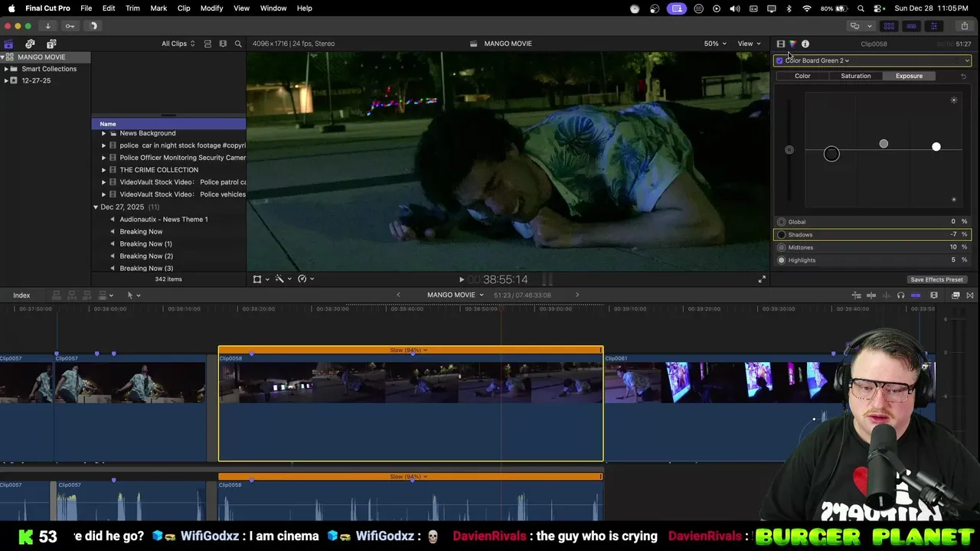
Task: Show the Libraries sidebar clapper icon
Action: coord(8,44)
